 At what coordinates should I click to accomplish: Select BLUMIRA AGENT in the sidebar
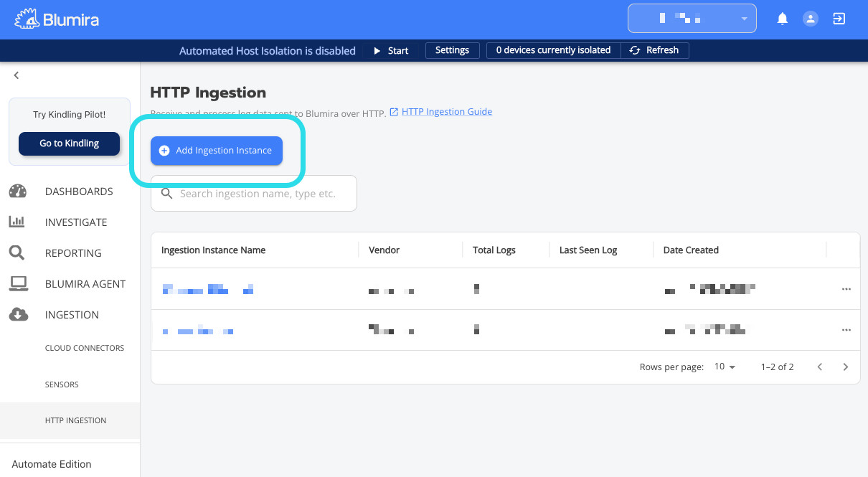pyautogui.click(x=85, y=284)
